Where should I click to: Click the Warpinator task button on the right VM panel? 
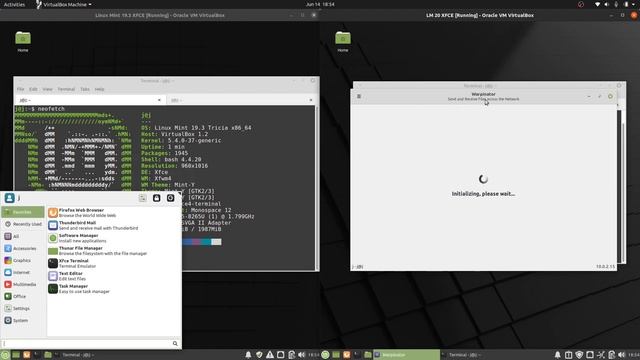pos(407,355)
